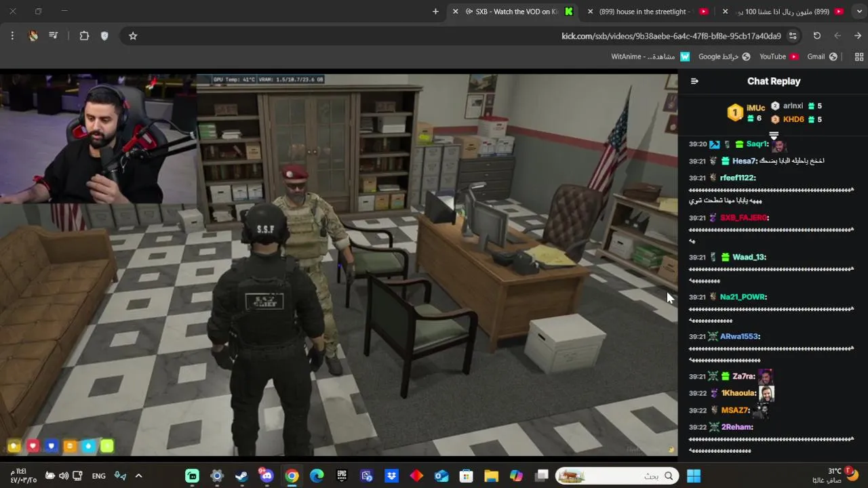868x488 pixels.
Task: Open Outlook from taskbar
Action: 441,476
